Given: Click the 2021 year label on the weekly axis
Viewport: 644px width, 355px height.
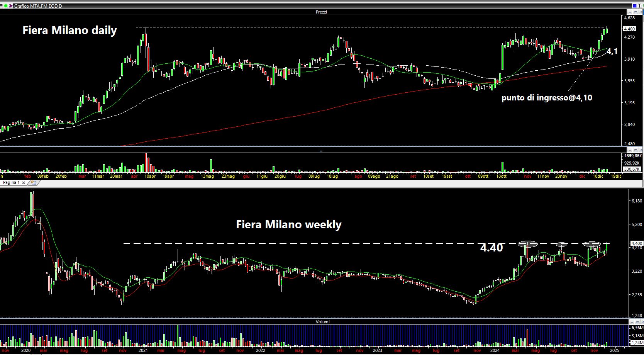Looking at the screenshot, I should point(143,351).
